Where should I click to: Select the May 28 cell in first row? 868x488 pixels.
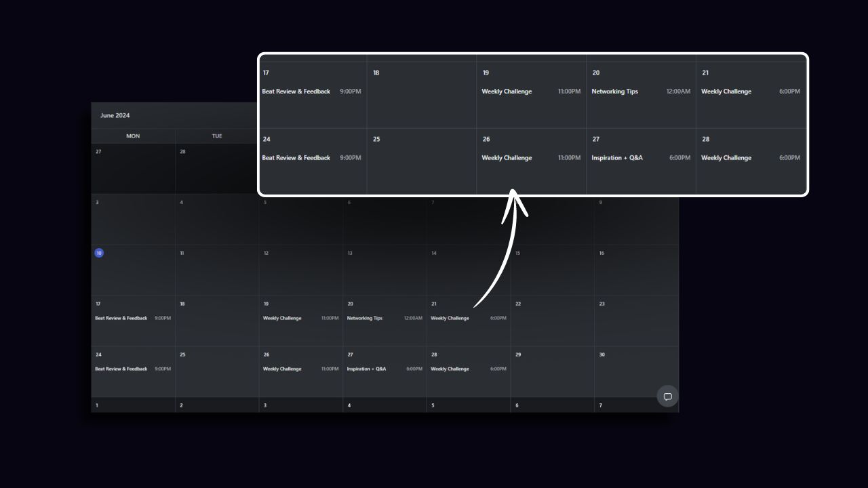(x=217, y=168)
